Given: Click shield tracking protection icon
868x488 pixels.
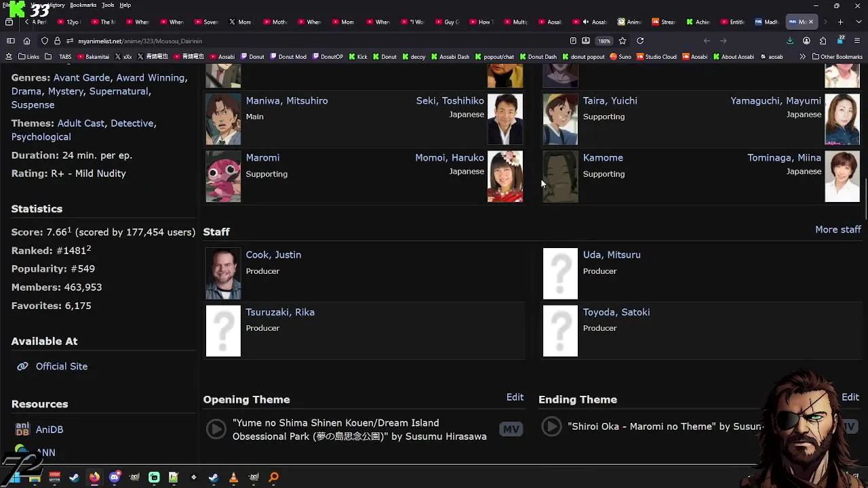Looking at the screenshot, I should click(x=44, y=41).
